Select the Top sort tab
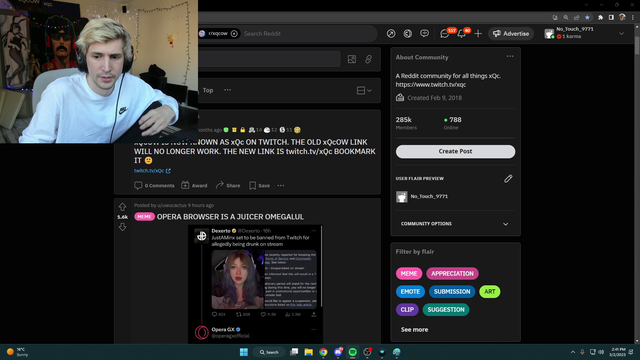This screenshot has height=360, width=640. click(208, 90)
